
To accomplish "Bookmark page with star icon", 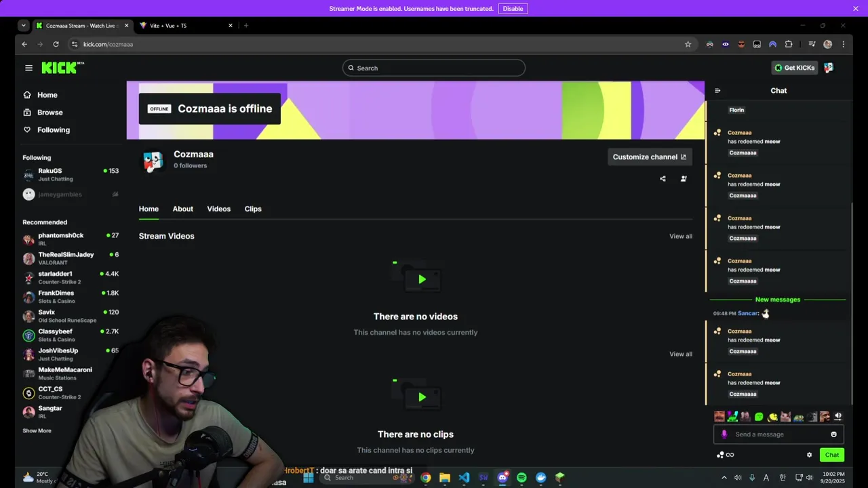I will tap(688, 44).
